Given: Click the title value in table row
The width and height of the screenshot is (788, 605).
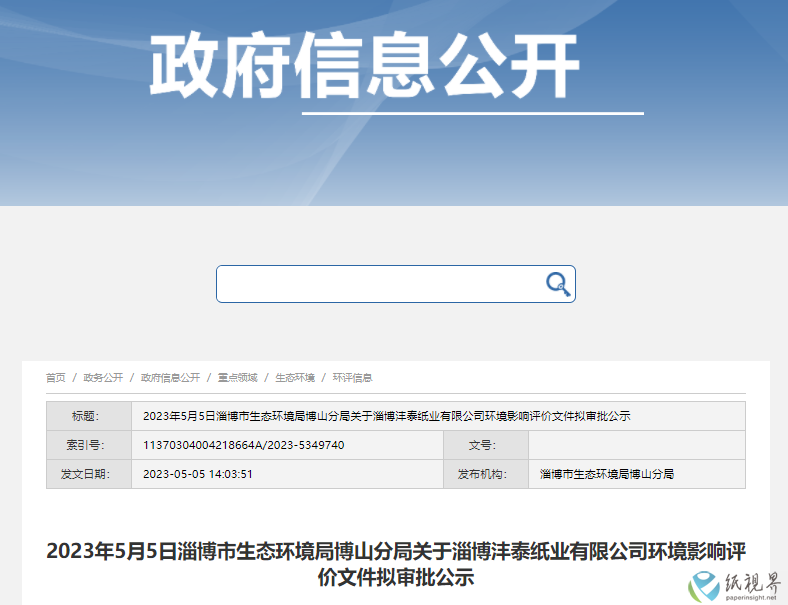Looking at the screenshot, I should tap(386, 416).
